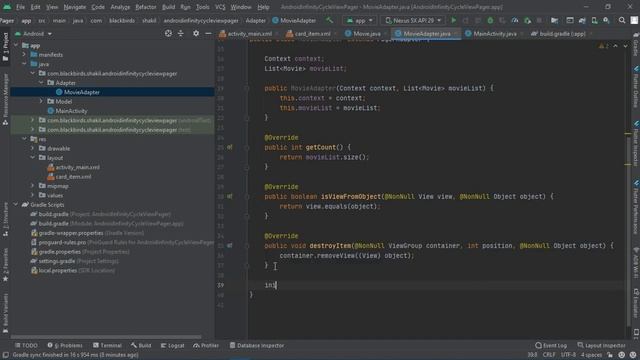Run the app with the green play icon
The image size is (640, 360).
pyautogui.click(x=453, y=20)
